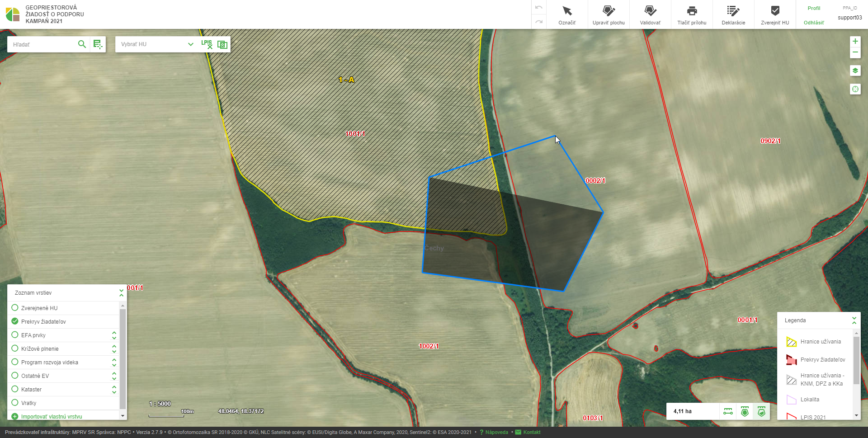The width and height of the screenshot is (868, 438).
Task: Click Odhlásiť to log out
Action: click(x=814, y=23)
